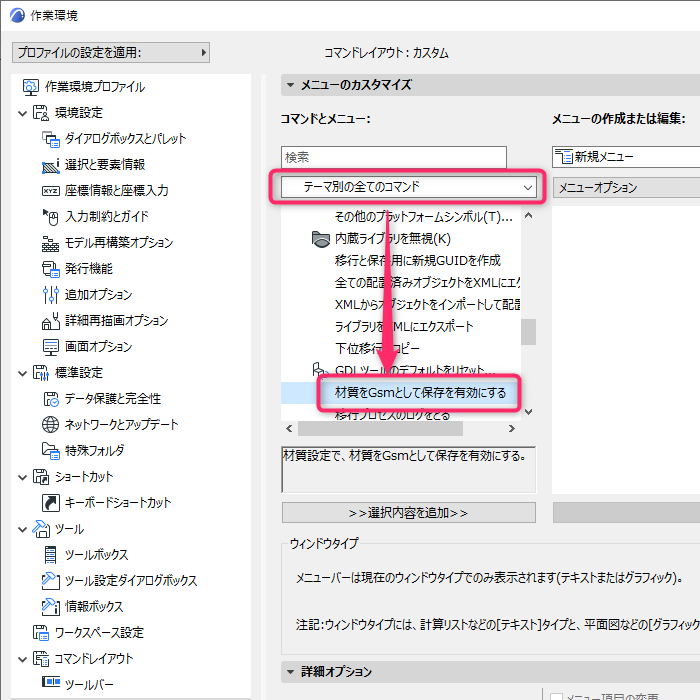Collapse the 標準設定 tree node
Screen dimensions: 700x700
pyautogui.click(x=22, y=373)
